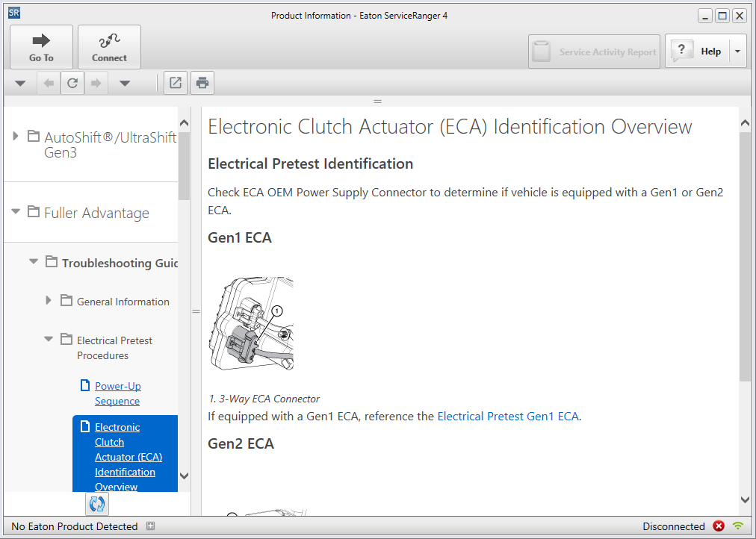Expand the General Information folder
The image size is (756, 539).
49,300
